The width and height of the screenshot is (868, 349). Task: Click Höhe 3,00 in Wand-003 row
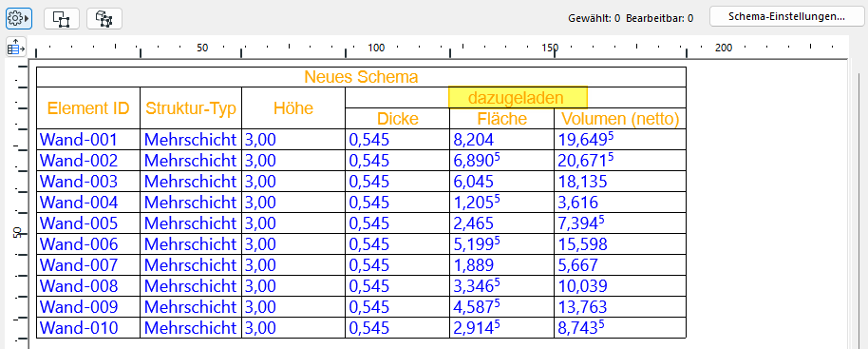click(x=293, y=182)
